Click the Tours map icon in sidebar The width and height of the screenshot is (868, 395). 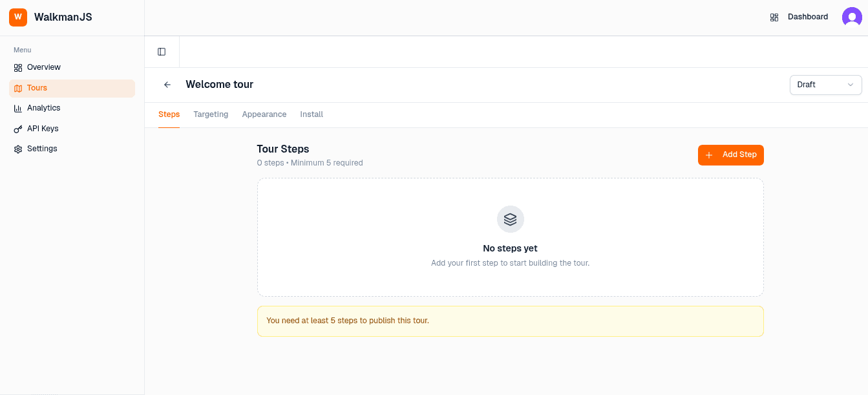point(17,87)
